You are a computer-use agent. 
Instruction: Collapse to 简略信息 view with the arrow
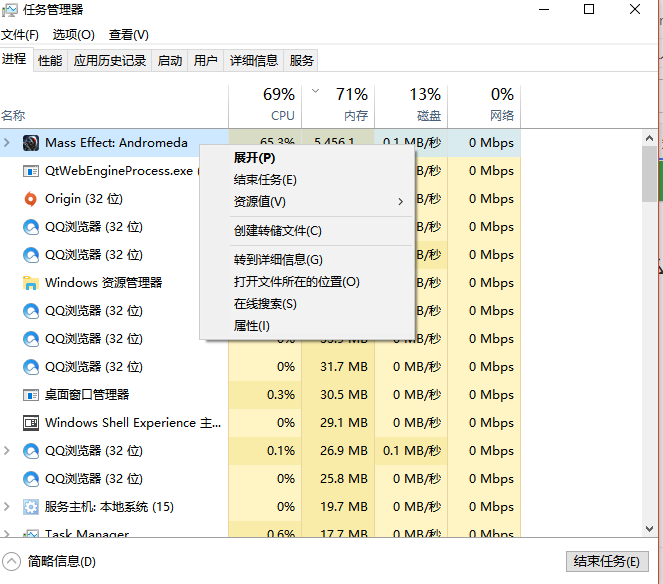[11, 561]
